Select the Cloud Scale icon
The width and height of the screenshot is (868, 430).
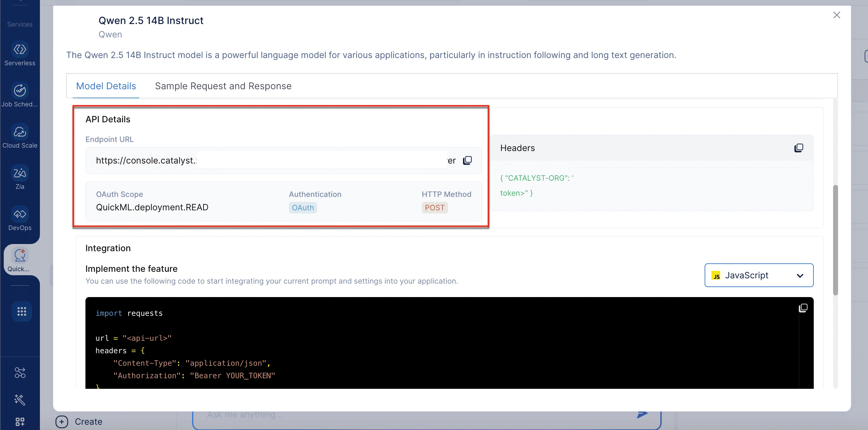click(x=20, y=132)
